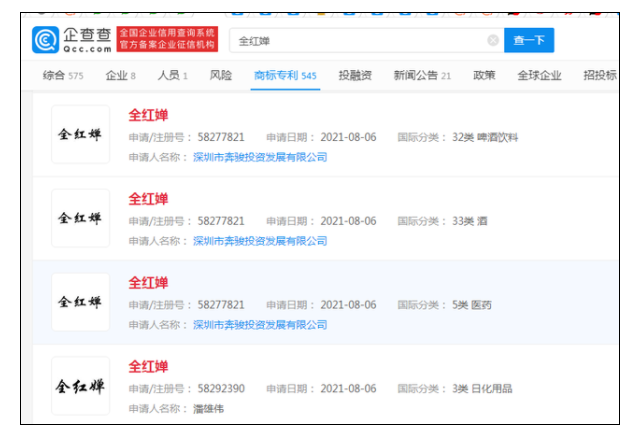Open trademark thumbnail for 3类 日化用品 result
The width and height of the screenshot is (627, 432).
click(80, 386)
